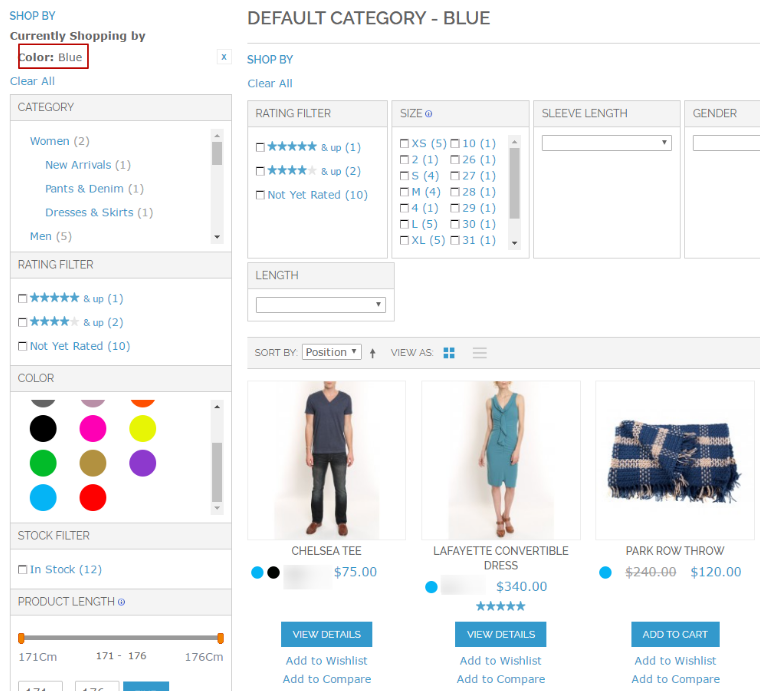The height and width of the screenshot is (691, 760).
Task: Add Park Row Throw to cart
Action: point(675,634)
